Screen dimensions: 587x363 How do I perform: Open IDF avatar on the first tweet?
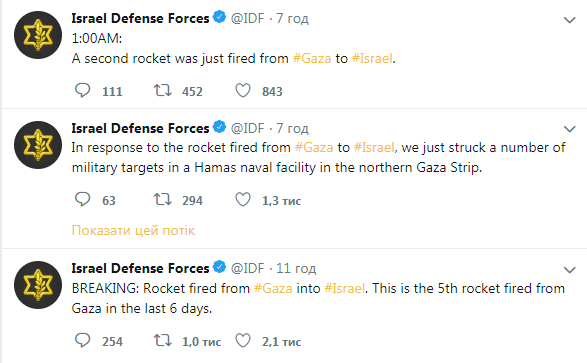click(x=38, y=35)
